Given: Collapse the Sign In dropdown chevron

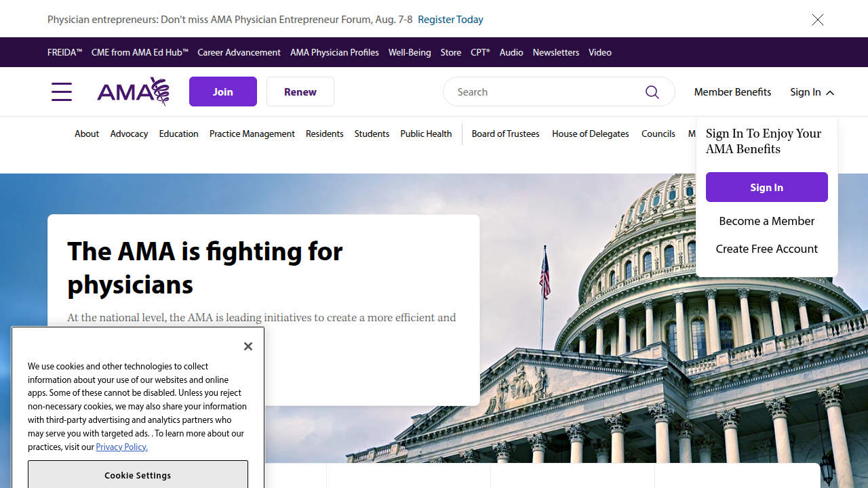Looking at the screenshot, I should (x=830, y=93).
